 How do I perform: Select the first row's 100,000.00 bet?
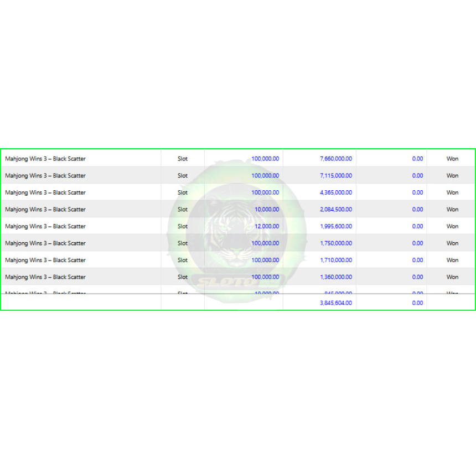click(265, 159)
